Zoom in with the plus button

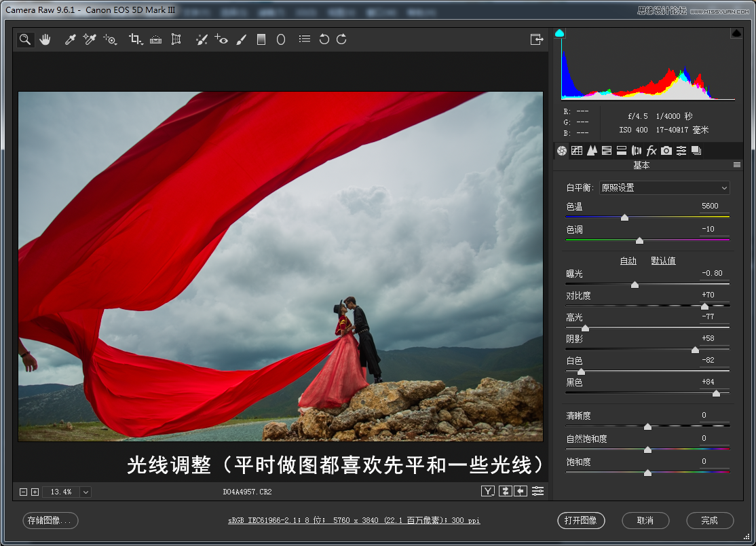[35, 492]
